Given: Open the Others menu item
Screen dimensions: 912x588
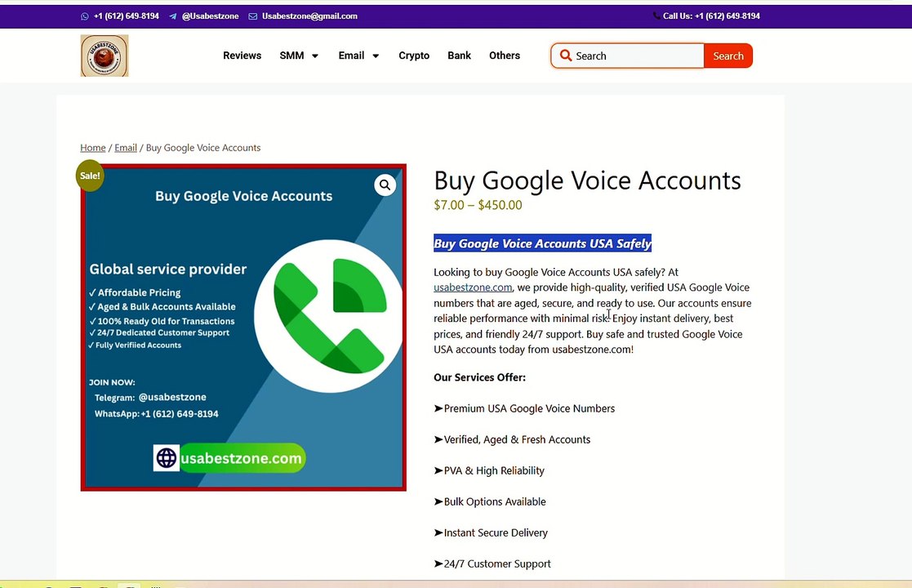Looking at the screenshot, I should point(505,56).
